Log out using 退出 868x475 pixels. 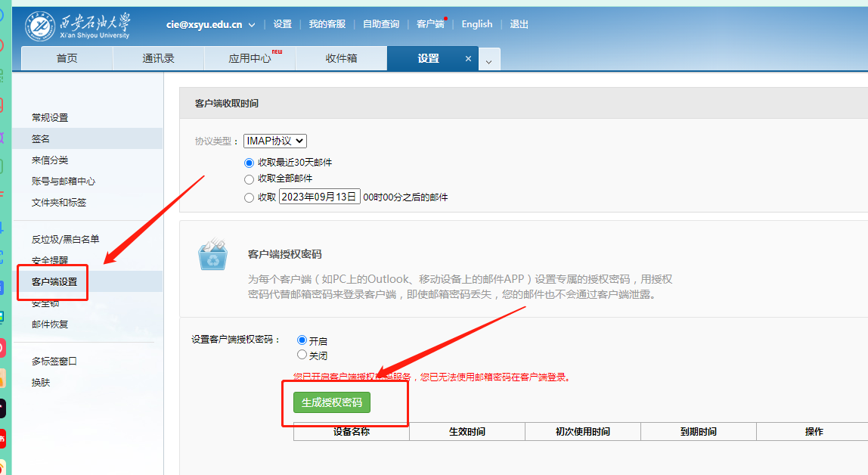[x=519, y=24]
